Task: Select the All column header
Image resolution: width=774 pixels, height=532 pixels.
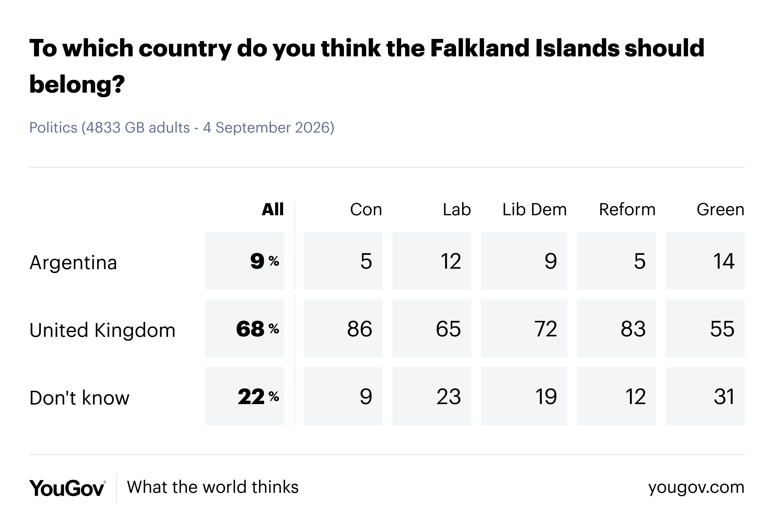Action: tap(273, 210)
